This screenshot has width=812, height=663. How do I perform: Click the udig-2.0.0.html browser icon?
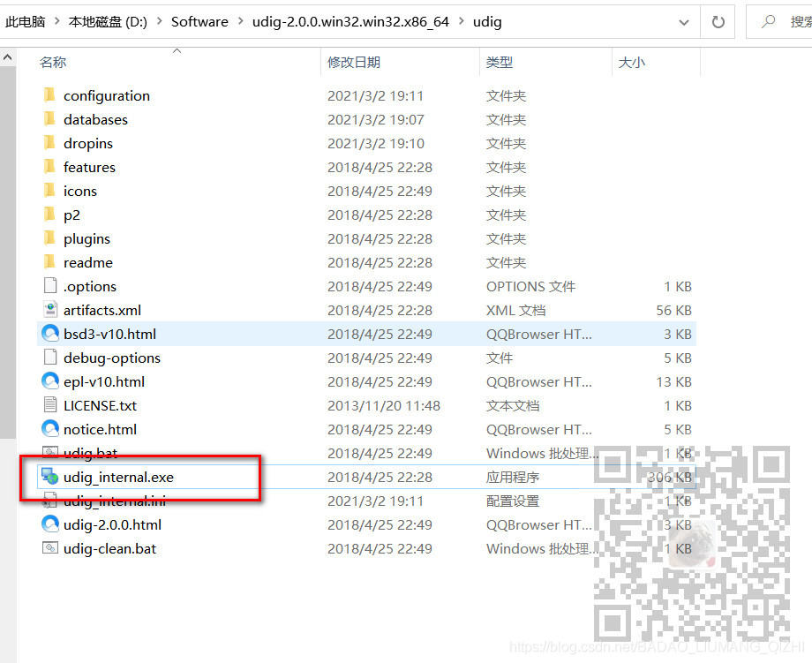pyautogui.click(x=50, y=524)
